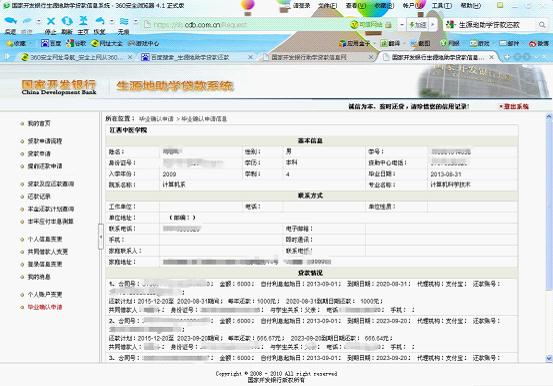Open the 查看(V) menu
The width and height of the screenshot is (553, 386).
tap(356, 6)
